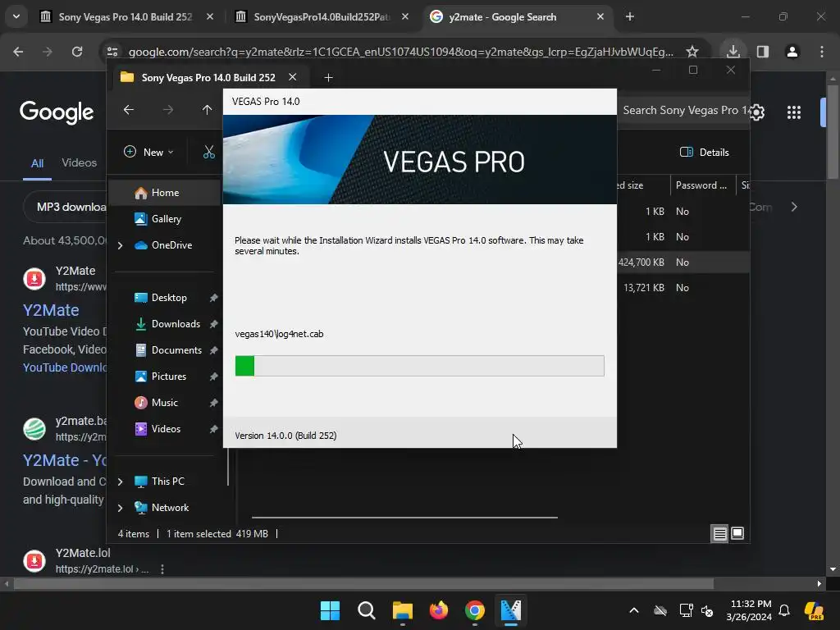Show hidden system tray icons

click(x=634, y=610)
